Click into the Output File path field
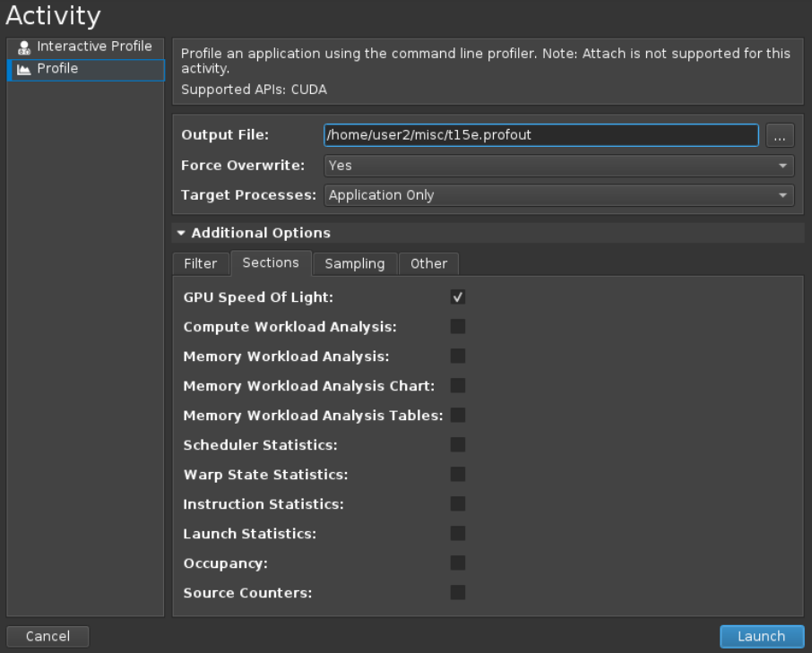 tap(540, 135)
